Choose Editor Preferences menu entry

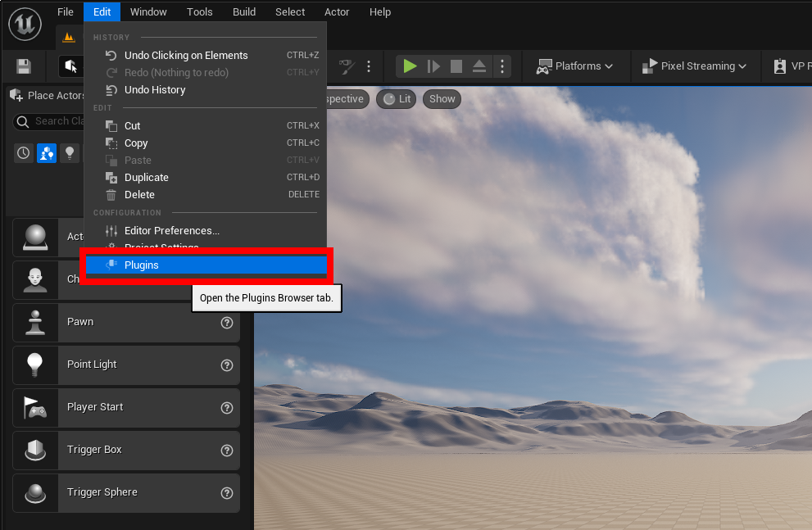pyautogui.click(x=172, y=231)
